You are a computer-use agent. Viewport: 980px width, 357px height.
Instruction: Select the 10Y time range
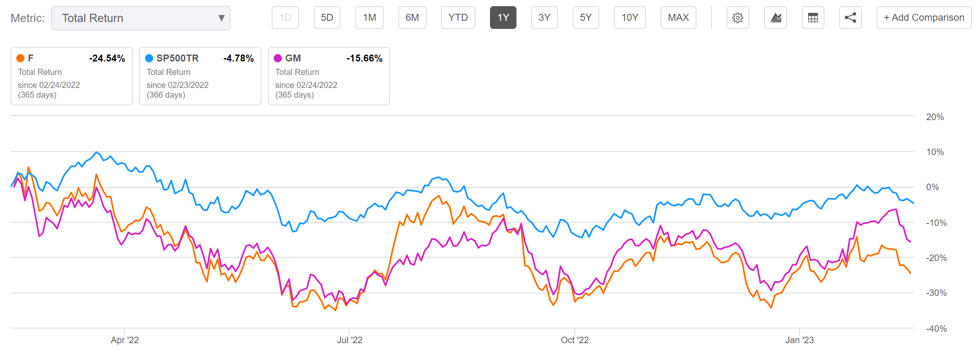point(630,18)
